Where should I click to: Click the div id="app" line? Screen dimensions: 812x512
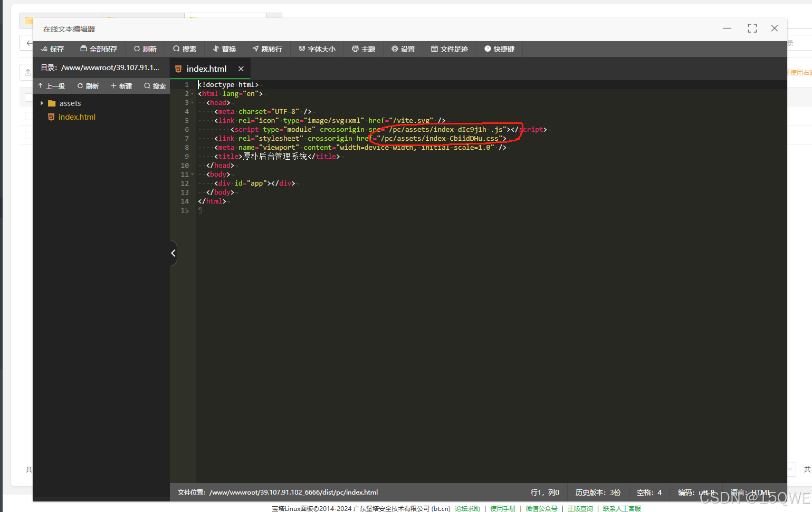pos(255,183)
